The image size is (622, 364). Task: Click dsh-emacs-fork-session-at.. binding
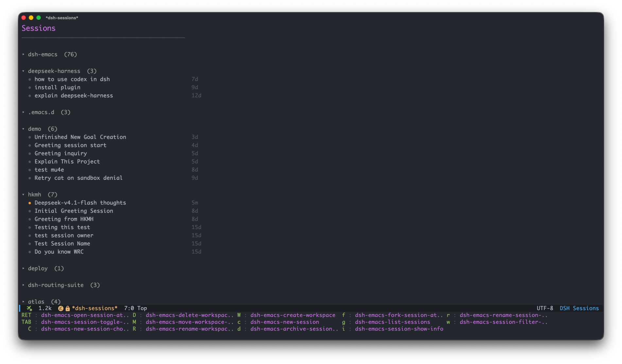tap(399, 315)
